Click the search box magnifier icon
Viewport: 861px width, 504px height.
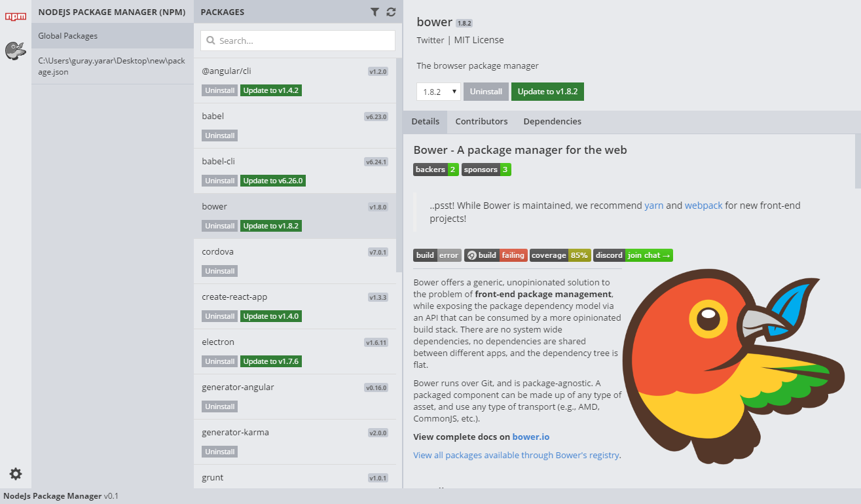211,41
